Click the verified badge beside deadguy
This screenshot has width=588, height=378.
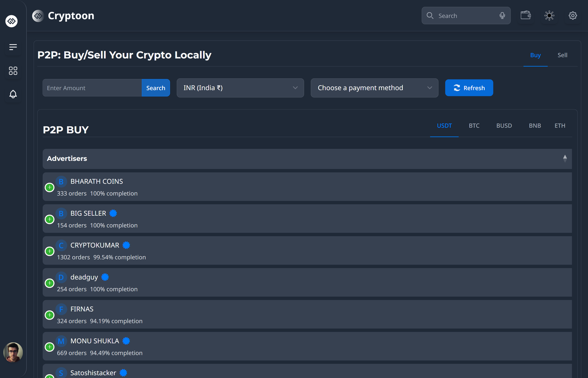tap(105, 277)
